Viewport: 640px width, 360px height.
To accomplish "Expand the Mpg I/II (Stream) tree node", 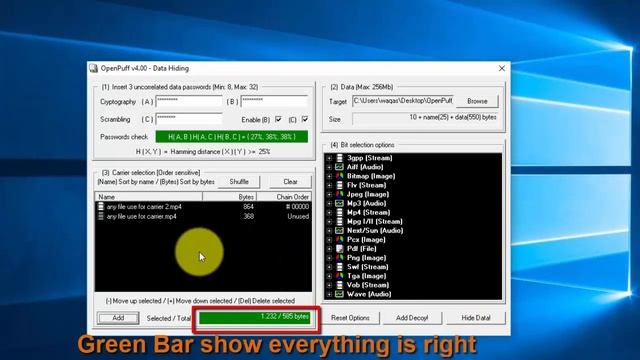I will [329, 222].
